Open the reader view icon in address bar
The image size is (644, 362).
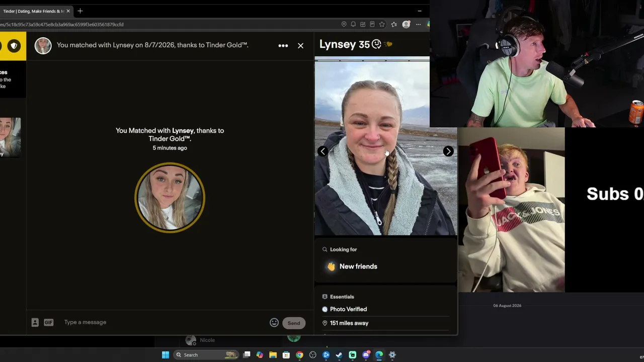372,24
